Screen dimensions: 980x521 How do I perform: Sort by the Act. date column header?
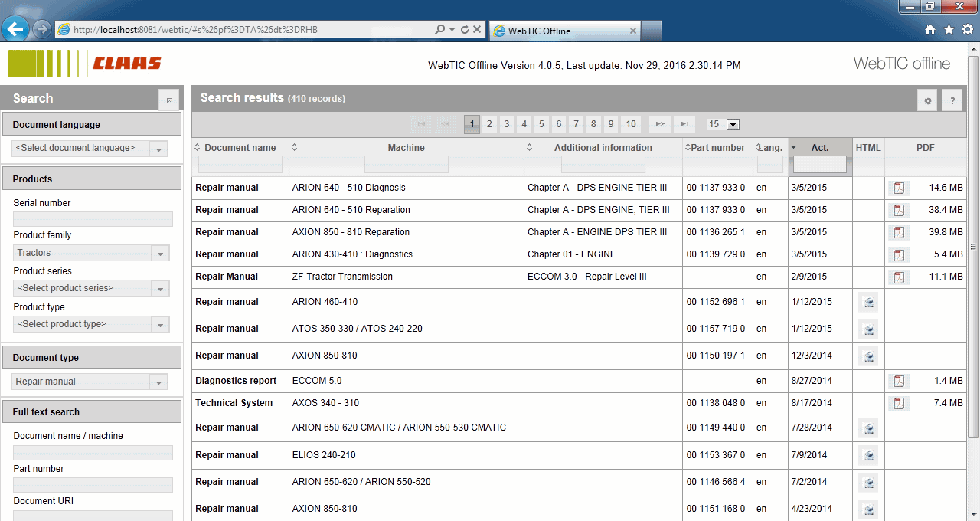[820, 148]
